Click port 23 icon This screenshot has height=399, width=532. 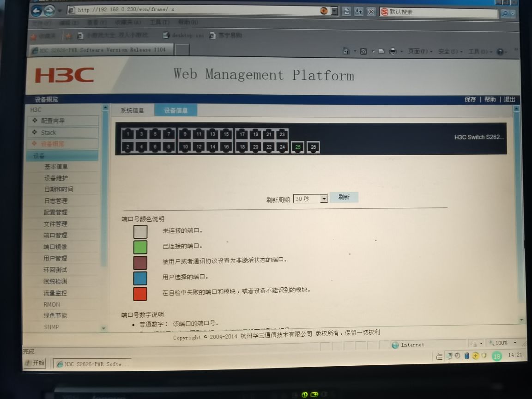pyautogui.click(x=282, y=134)
